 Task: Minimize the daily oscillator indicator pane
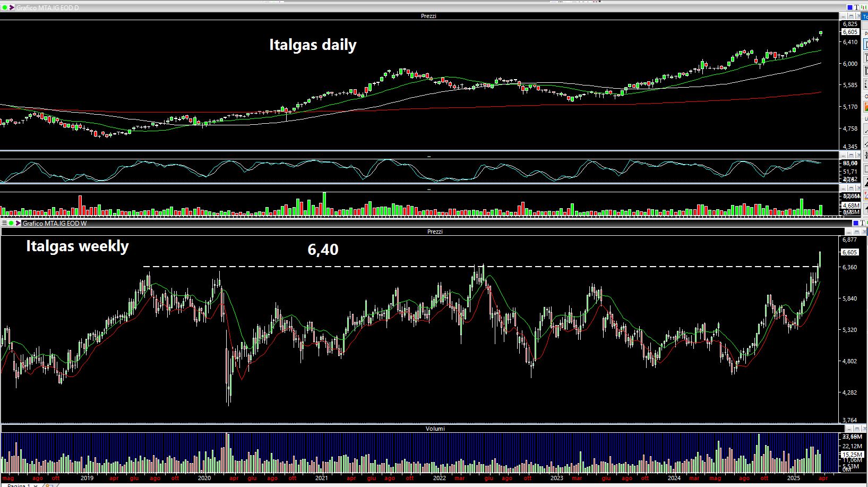(x=843, y=155)
